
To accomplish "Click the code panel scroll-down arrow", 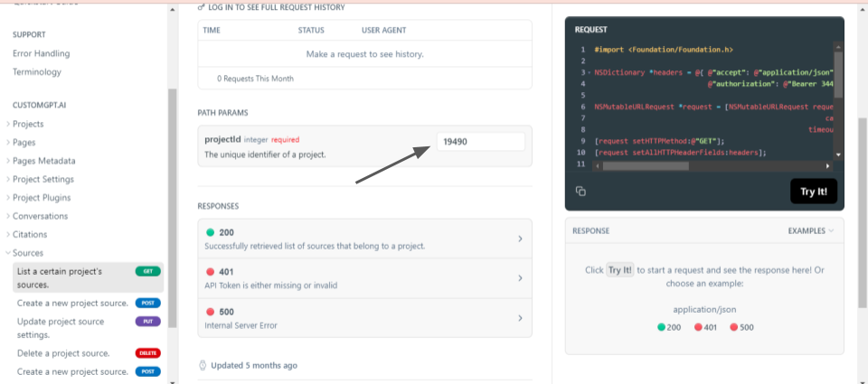I will click(838, 155).
